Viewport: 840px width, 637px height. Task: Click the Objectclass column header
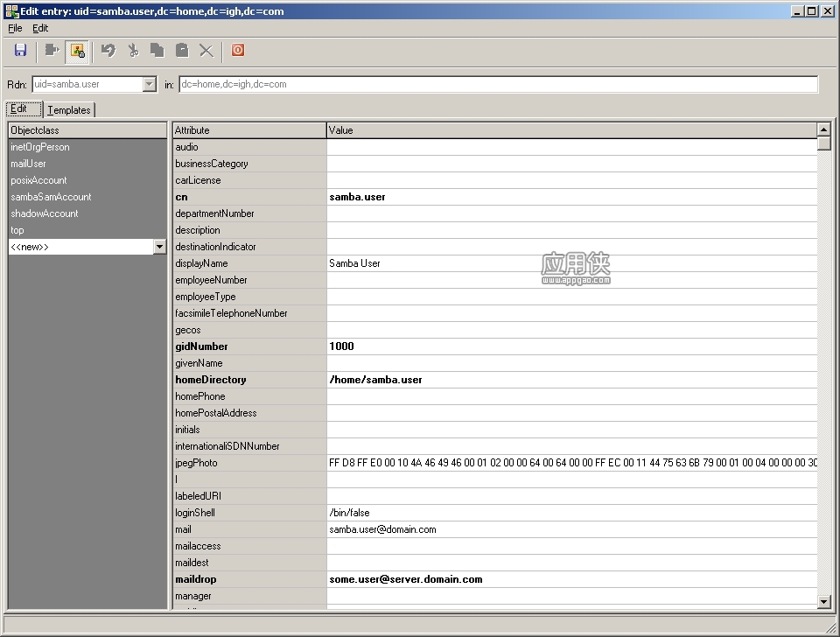click(87, 130)
